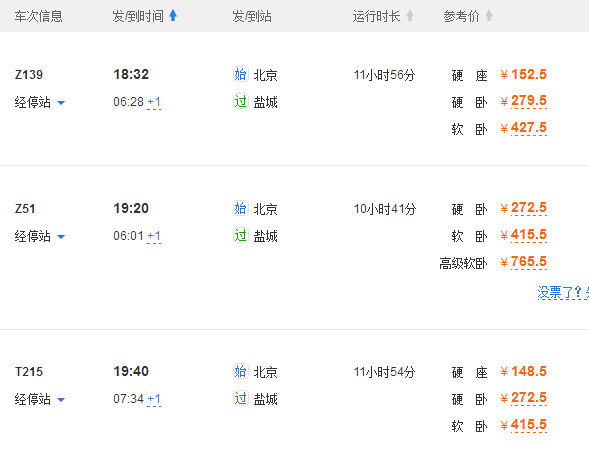Click the 始 origin icon for Z51

[x=240, y=208]
